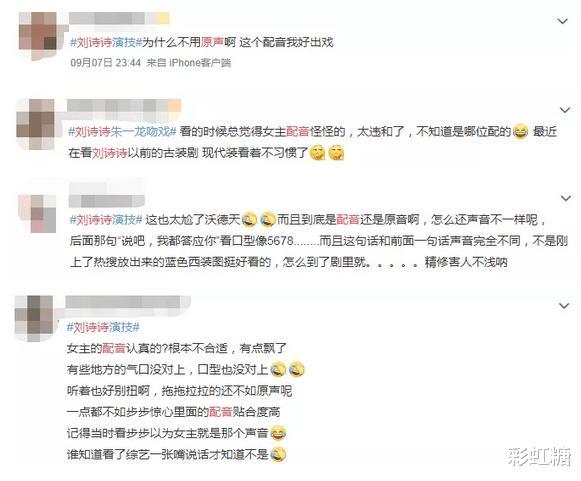Open the first post's chevron dropdown menu

tap(562, 21)
